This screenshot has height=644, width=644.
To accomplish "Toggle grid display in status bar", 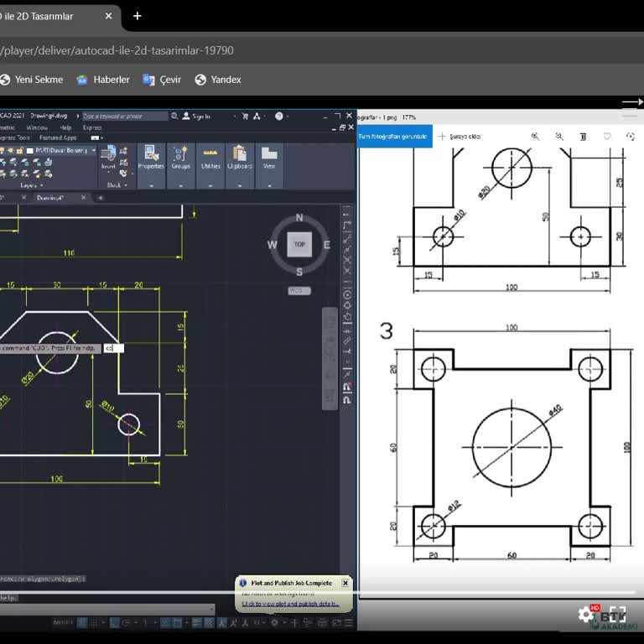I will [82, 623].
